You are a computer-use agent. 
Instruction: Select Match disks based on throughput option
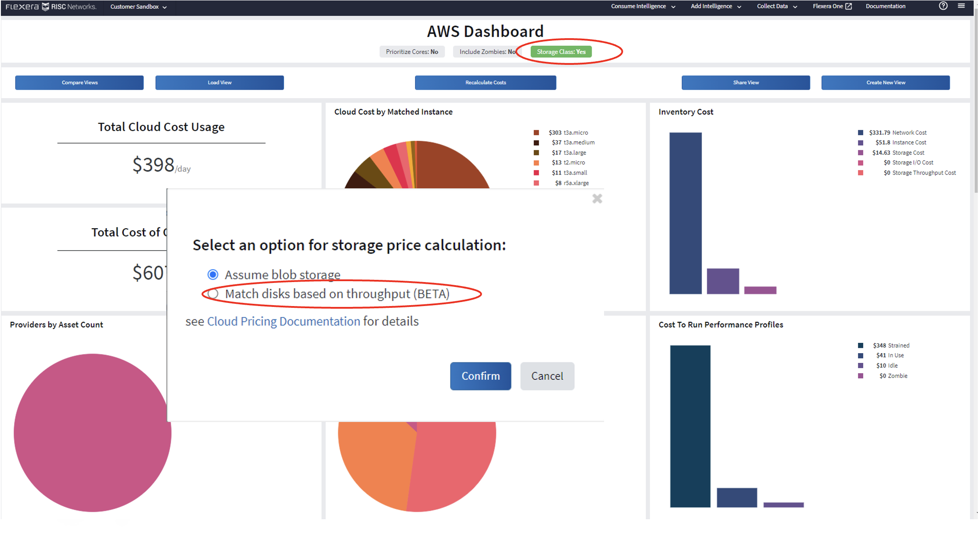point(213,294)
